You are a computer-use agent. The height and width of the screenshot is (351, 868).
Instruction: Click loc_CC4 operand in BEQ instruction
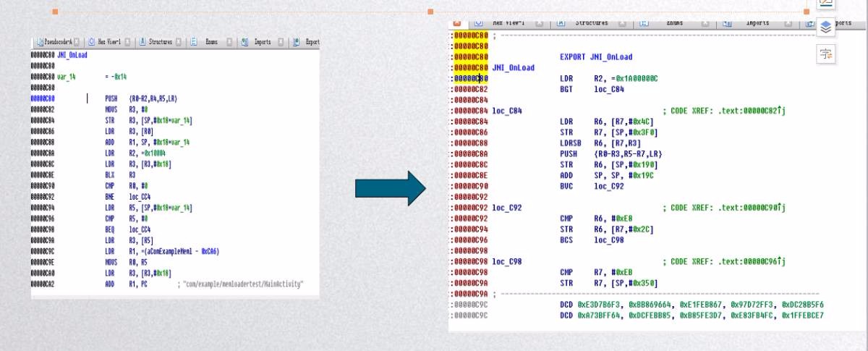click(x=141, y=229)
